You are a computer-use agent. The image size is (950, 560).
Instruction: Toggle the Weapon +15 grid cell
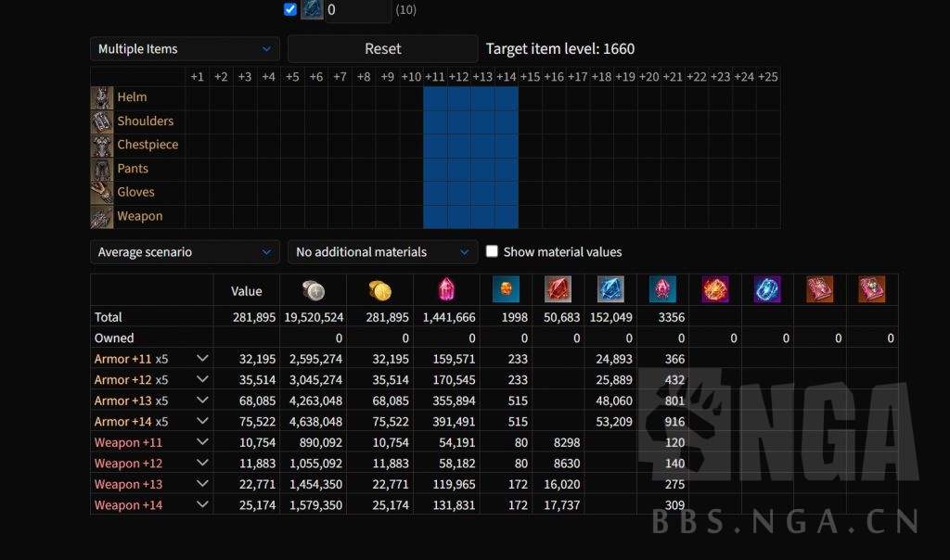530,217
